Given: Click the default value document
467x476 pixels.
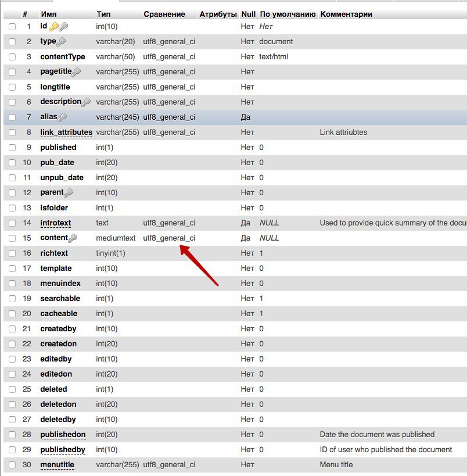Looking at the screenshot, I should point(276,42).
